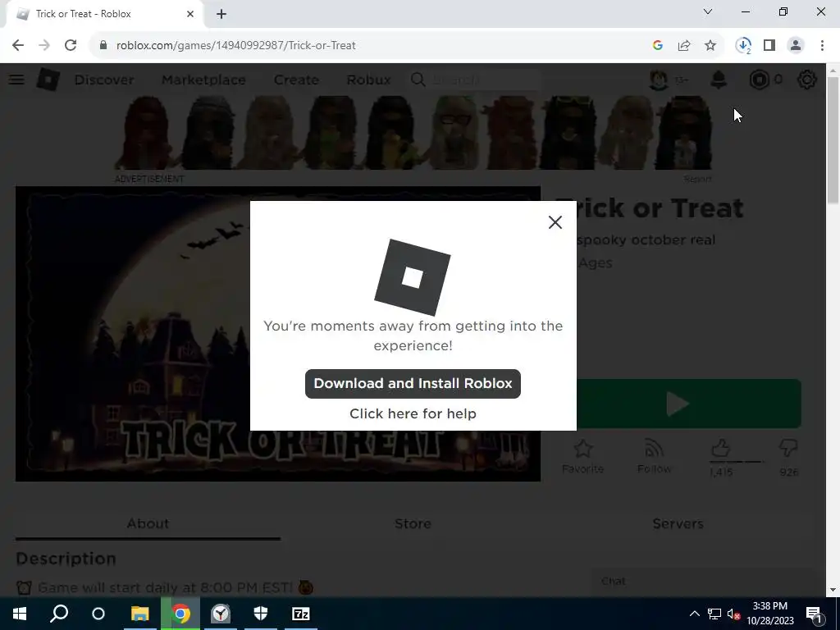Open the network tray icon
The height and width of the screenshot is (630, 840).
click(x=714, y=614)
